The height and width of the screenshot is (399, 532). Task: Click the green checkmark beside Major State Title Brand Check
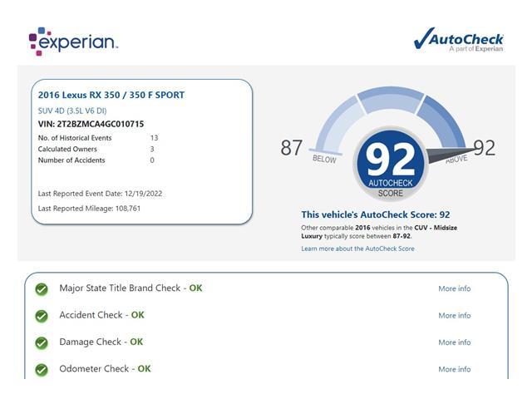pyautogui.click(x=42, y=289)
